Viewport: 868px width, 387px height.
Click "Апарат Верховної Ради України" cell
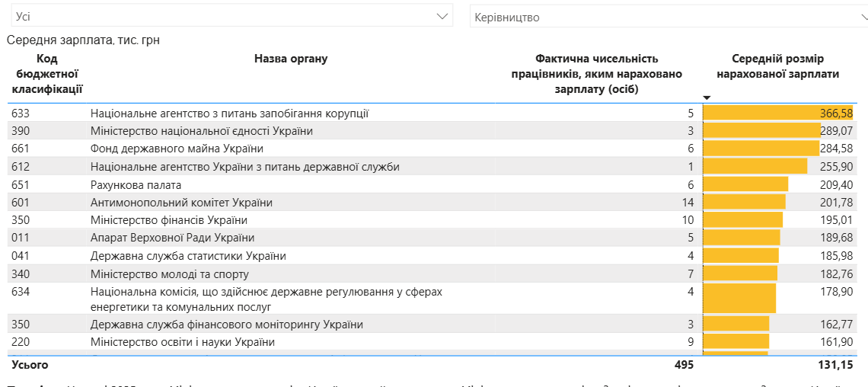point(172,238)
